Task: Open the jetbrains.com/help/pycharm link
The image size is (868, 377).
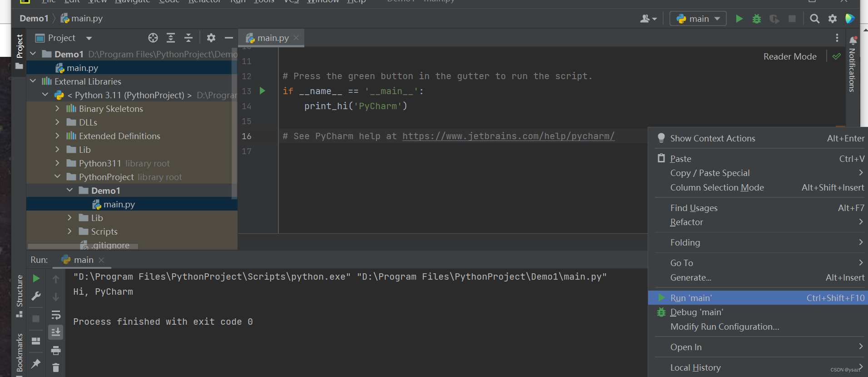Action: [508, 136]
